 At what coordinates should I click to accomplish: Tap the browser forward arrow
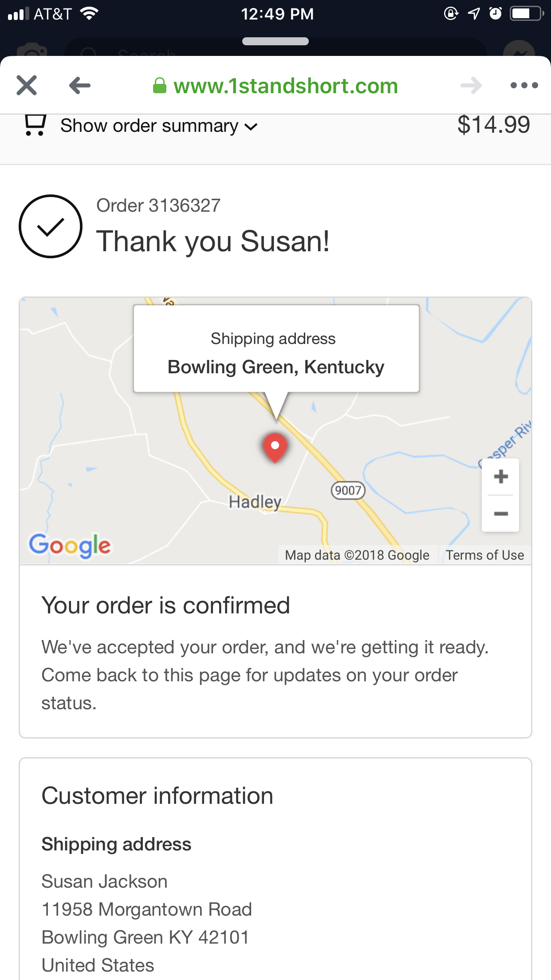471,85
